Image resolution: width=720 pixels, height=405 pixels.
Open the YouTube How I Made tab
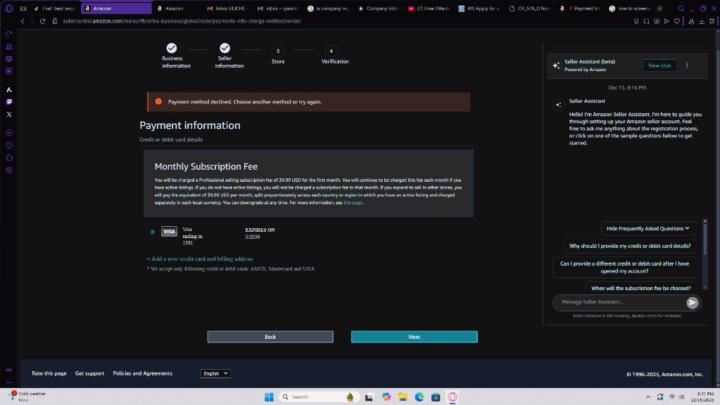click(429, 8)
